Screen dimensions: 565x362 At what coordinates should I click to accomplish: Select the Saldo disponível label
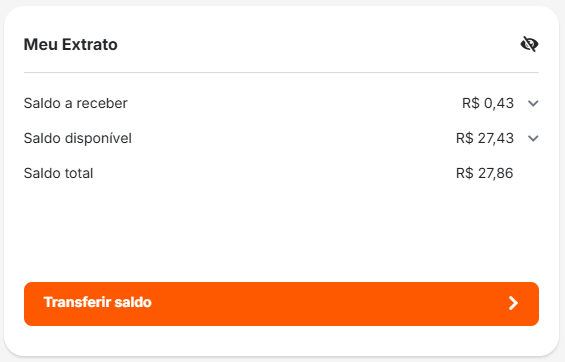click(x=78, y=138)
